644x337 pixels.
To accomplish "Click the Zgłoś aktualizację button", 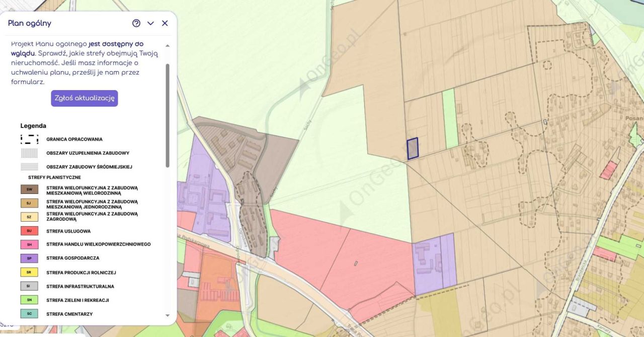I will click(x=85, y=98).
